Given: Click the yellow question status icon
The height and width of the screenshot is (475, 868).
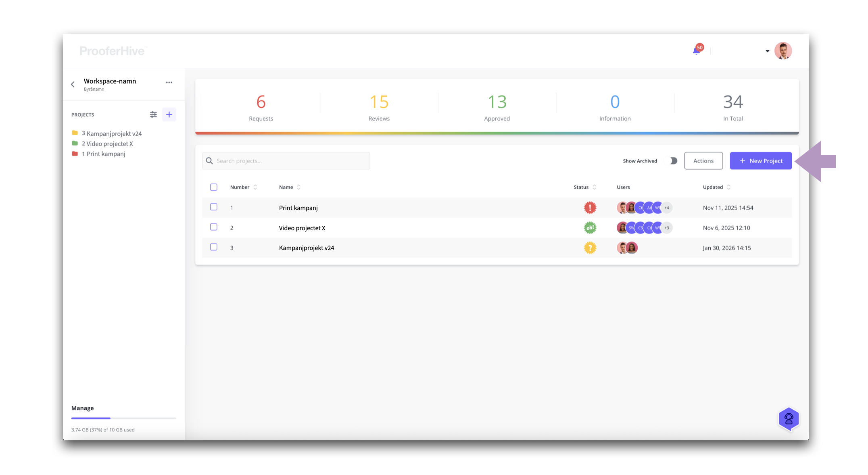Looking at the screenshot, I should click(x=590, y=248).
